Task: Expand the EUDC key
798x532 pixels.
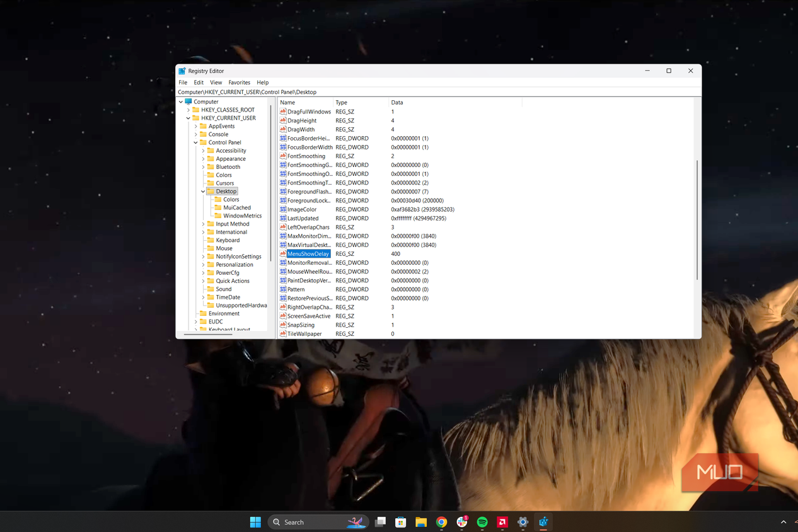Action: tap(196, 321)
